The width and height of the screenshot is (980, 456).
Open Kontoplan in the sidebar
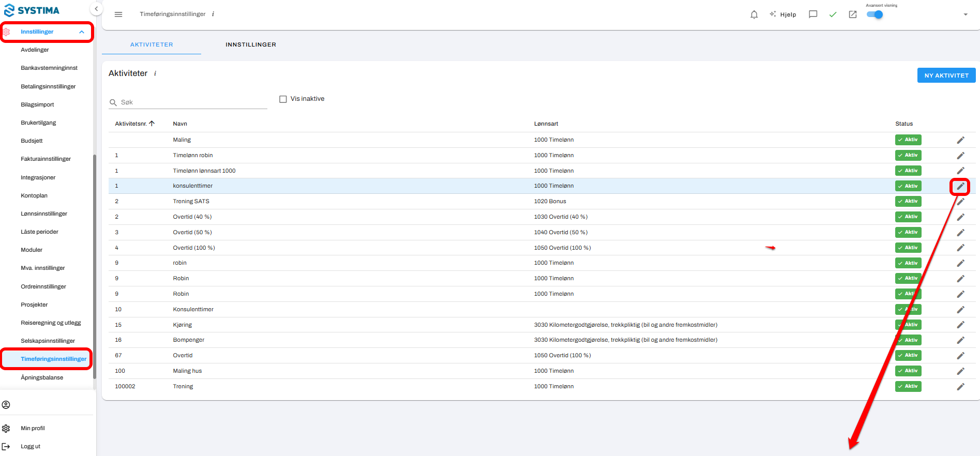point(34,195)
